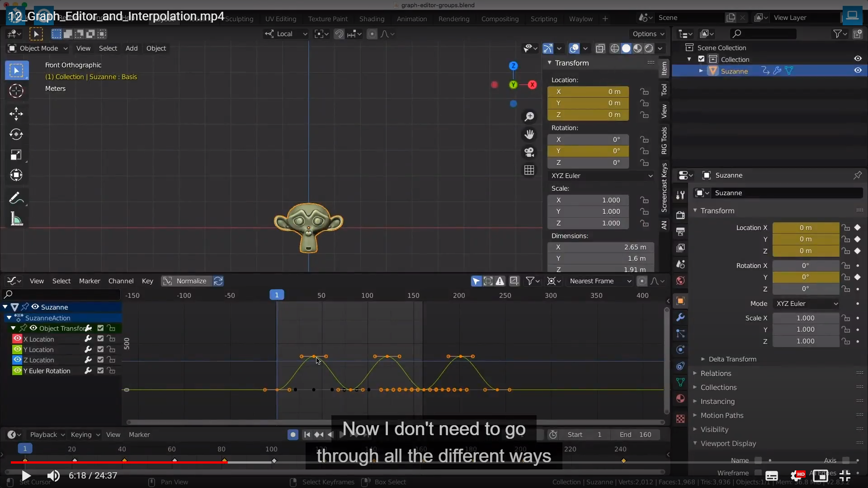Image resolution: width=868 pixels, height=488 pixels.
Task: Open the Options button in viewport header
Action: click(x=648, y=34)
